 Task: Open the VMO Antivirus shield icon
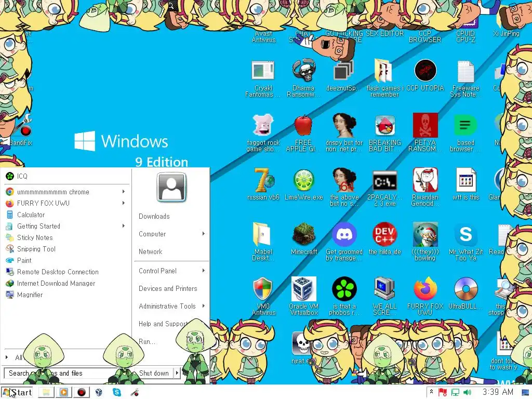point(262,289)
